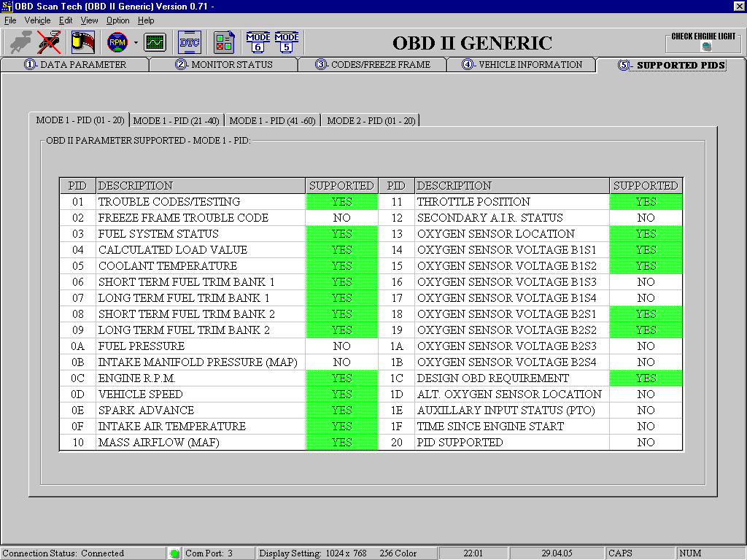Open the green oscilloscope graph icon
This screenshot has width=747, height=560.
coord(155,42)
